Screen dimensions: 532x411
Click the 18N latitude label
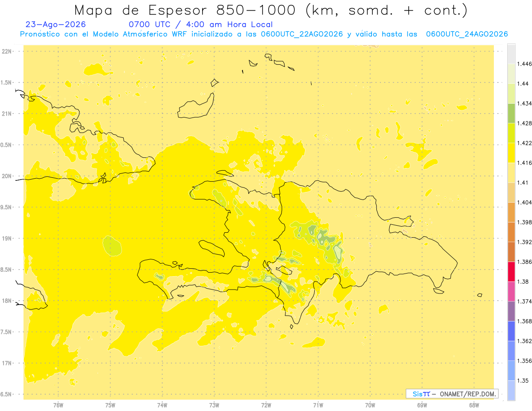pyautogui.click(x=7, y=301)
